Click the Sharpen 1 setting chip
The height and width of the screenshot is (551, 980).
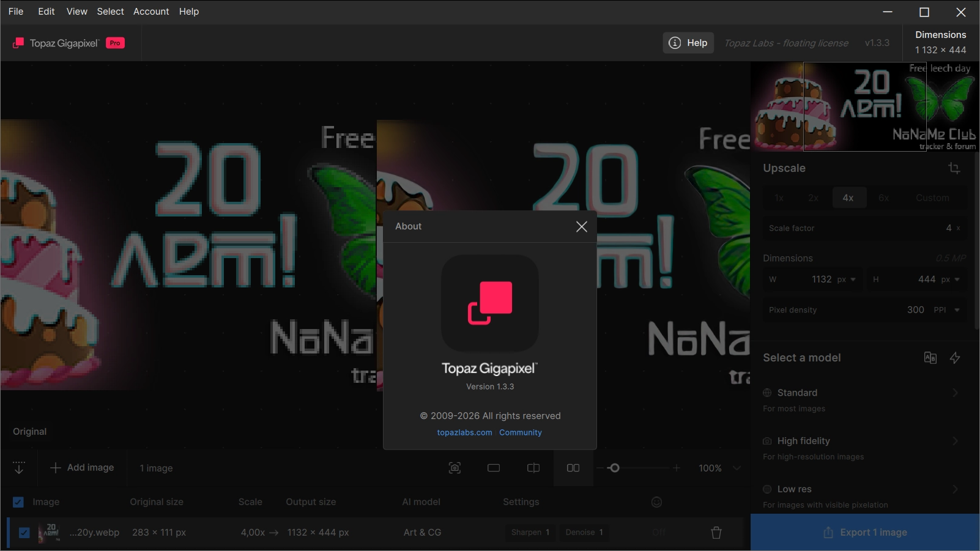(530, 533)
